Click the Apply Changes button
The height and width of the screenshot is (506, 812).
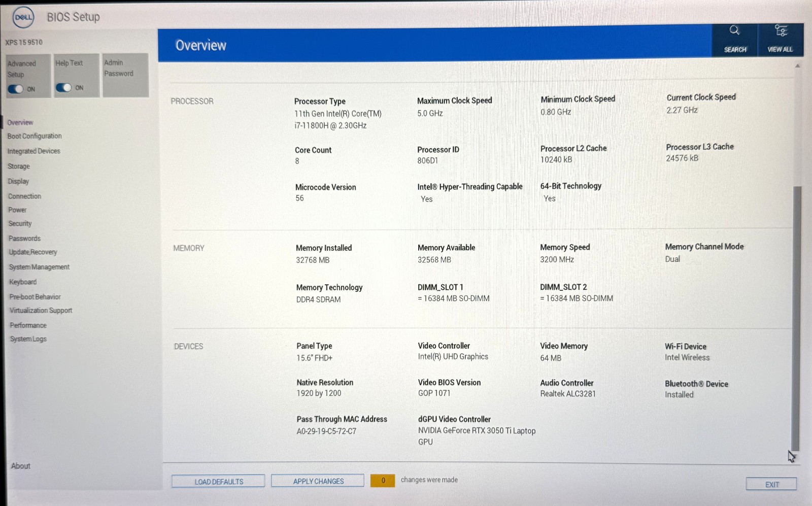click(x=318, y=481)
